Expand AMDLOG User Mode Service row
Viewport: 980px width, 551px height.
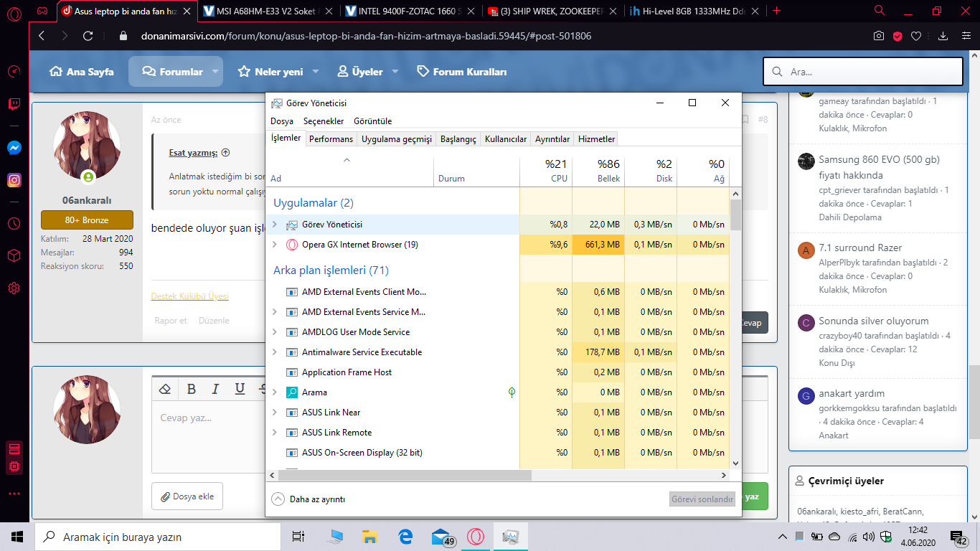tap(274, 332)
